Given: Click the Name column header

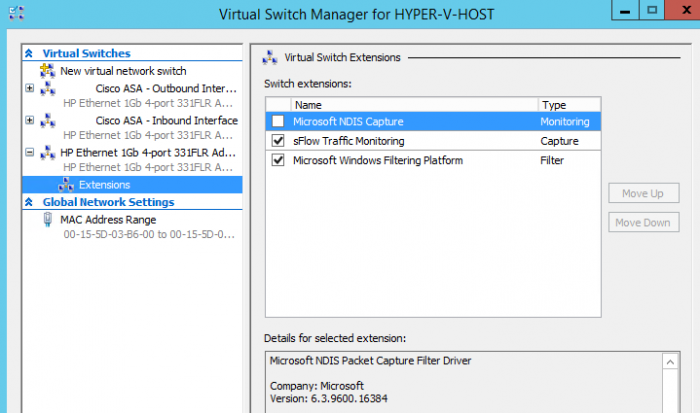Looking at the screenshot, I should 414,105.
